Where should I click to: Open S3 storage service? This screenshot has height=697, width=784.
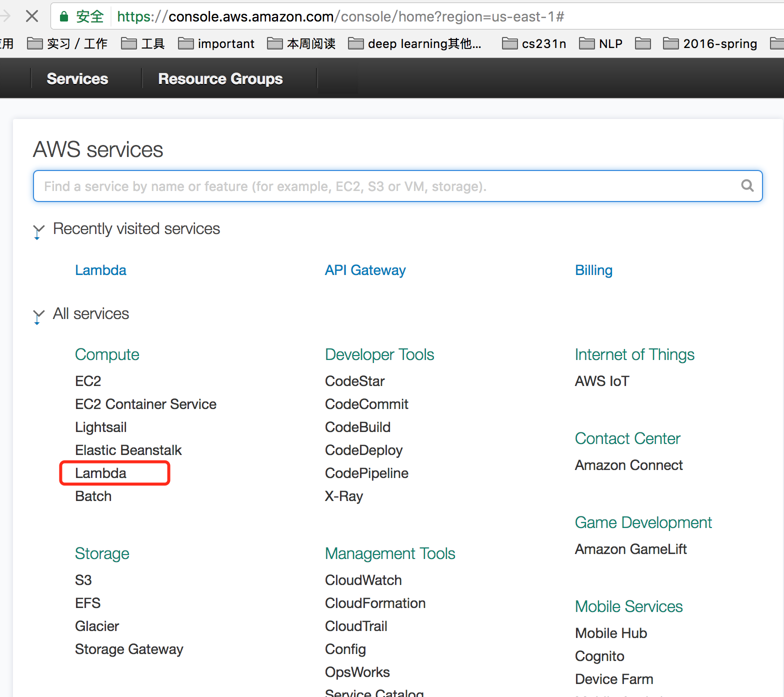tap(83, 580)
